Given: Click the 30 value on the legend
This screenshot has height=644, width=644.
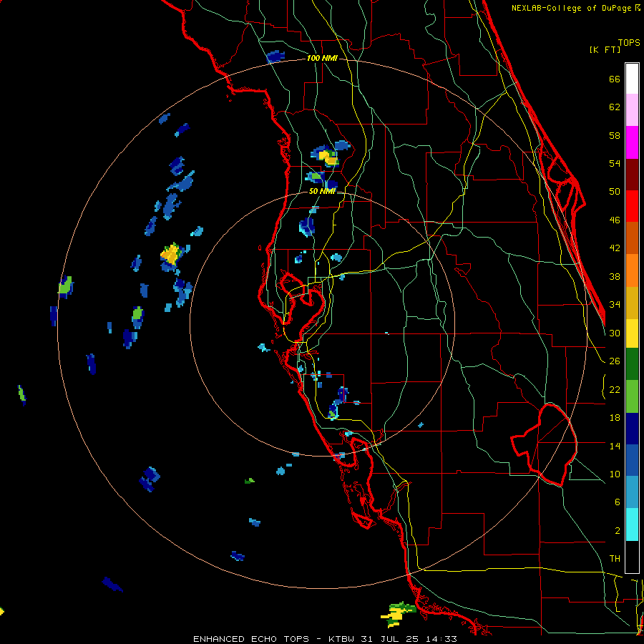Looking at the screenshot, I should tap(615, 333).
